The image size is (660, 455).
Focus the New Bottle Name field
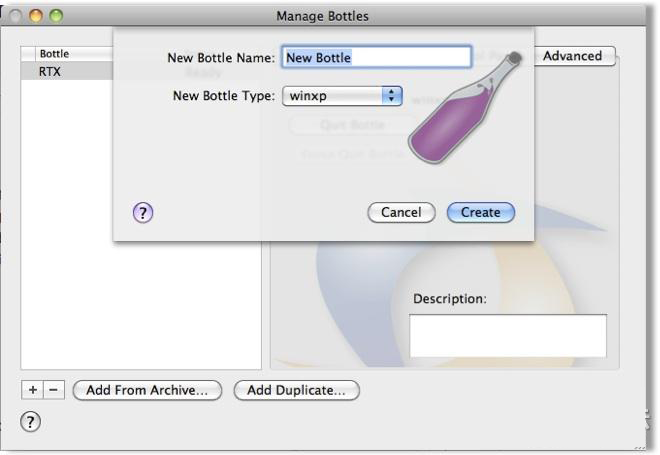(x=376, y=58)
